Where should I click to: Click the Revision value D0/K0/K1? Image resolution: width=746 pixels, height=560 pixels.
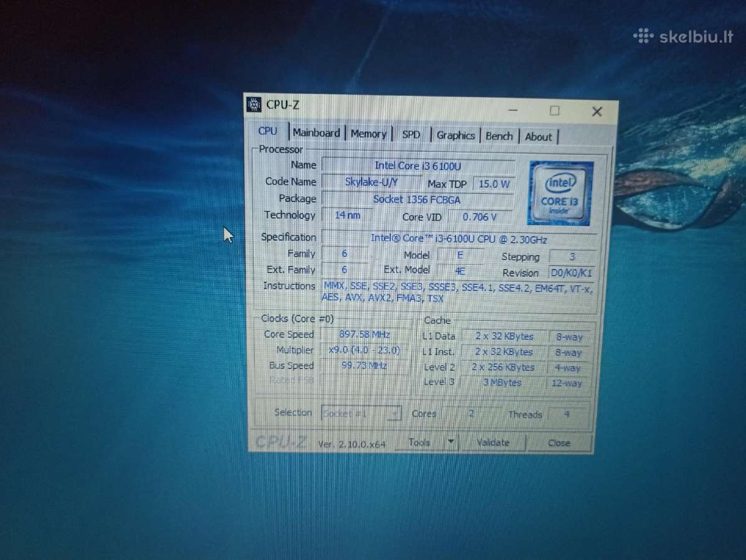pyautogui.click(x=572, y=273)
